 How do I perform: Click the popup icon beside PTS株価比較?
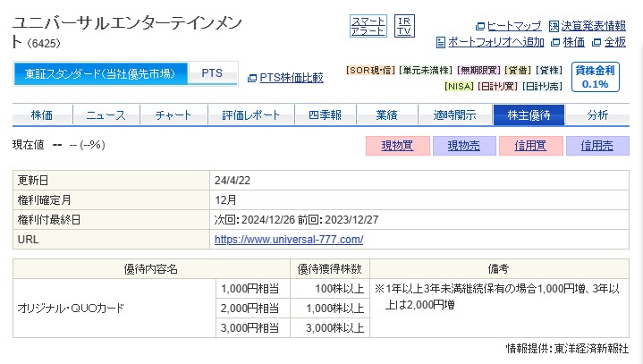click(252, 78)
